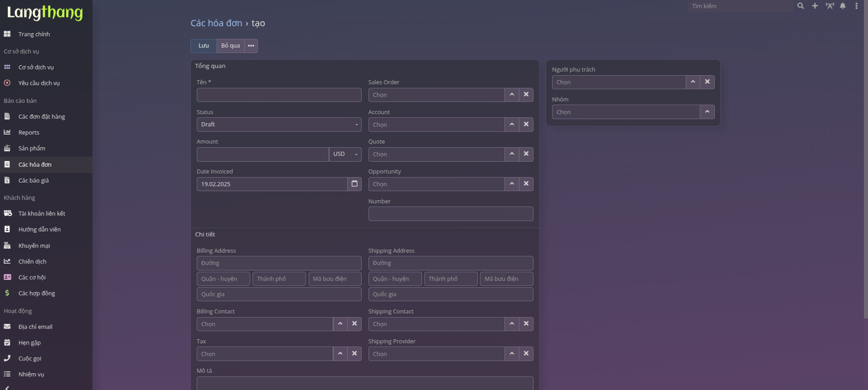Image resolution: width=868 pixels, height=390 pixels.
Task: Open more actions next to Bỏ qua
Action: (x=251, y=46)
